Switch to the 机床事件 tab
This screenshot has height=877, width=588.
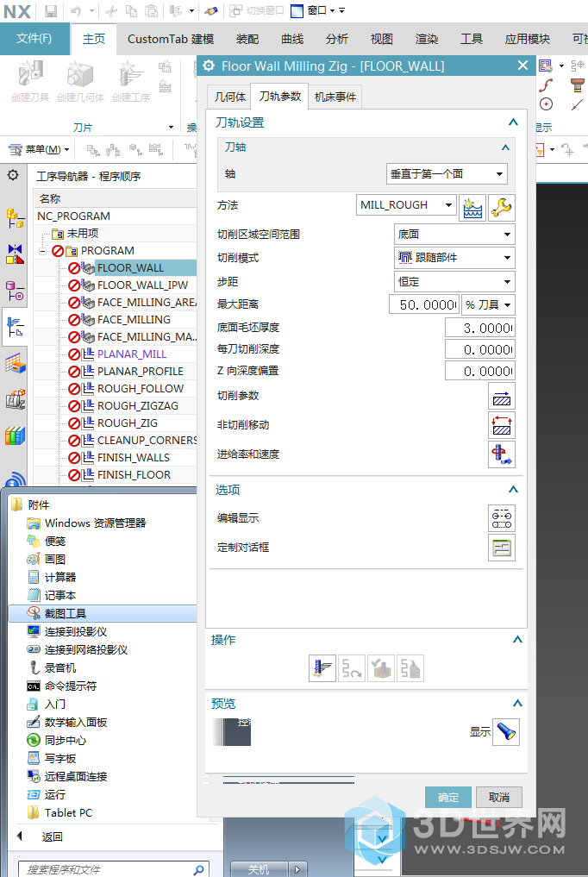pyautogui.click(x=335, y=97)
